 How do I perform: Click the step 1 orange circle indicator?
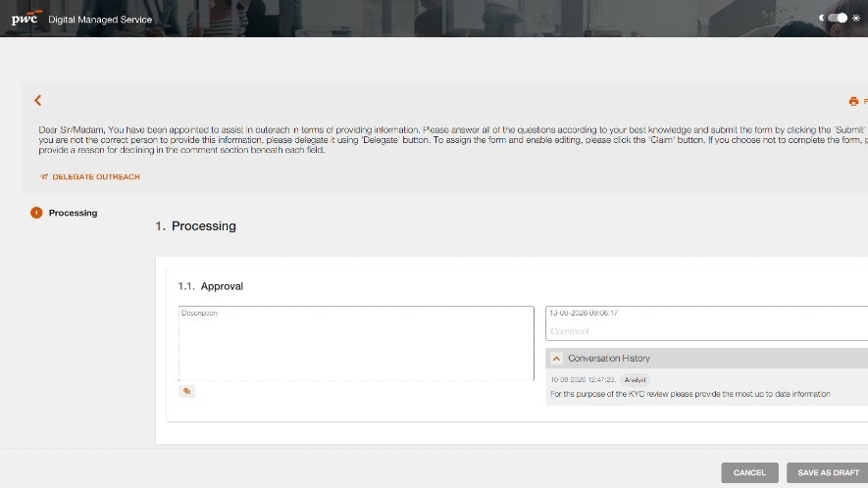click(36, 213)
